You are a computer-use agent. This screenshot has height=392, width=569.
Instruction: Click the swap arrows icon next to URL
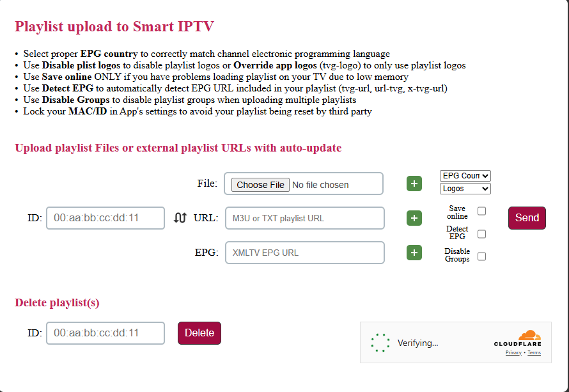coord(180,218)
